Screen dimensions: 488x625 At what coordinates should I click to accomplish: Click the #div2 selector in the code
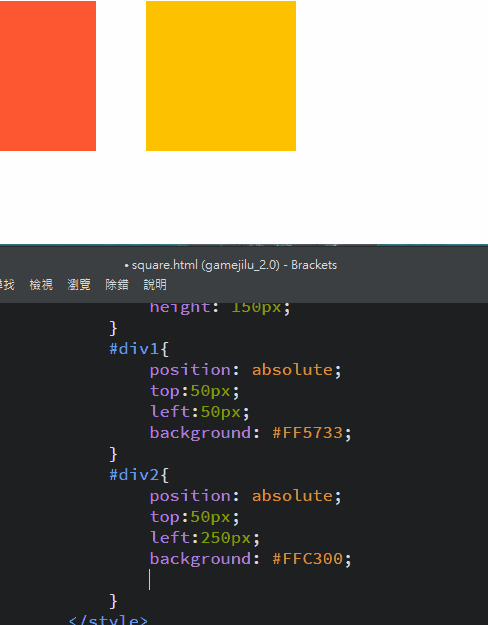coord(135,475)
